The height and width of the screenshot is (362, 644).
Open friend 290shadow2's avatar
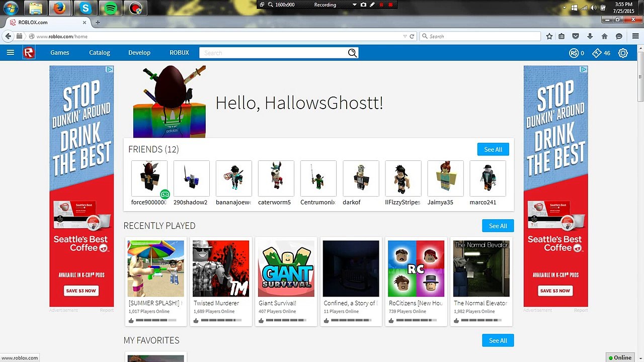click(x=192, y=178)
